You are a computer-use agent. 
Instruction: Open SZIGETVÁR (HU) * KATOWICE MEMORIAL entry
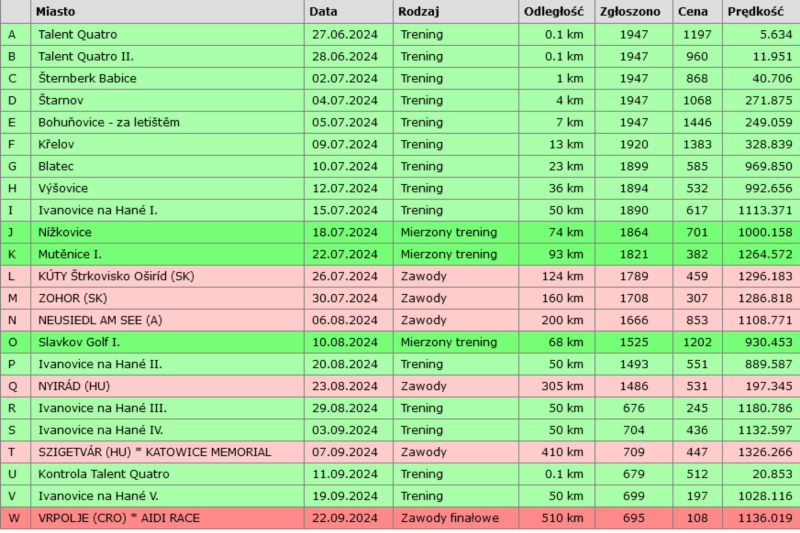tap(154, 452)
